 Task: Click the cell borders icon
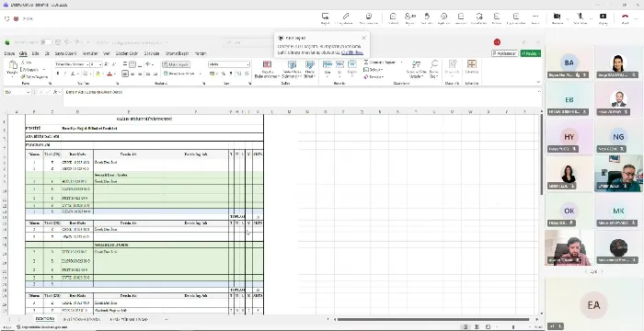coord(85,74)
